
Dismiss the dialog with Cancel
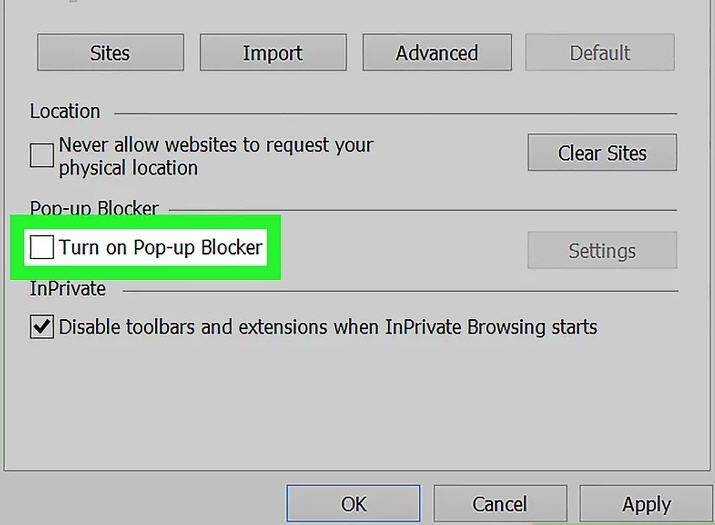pos(500,504)
